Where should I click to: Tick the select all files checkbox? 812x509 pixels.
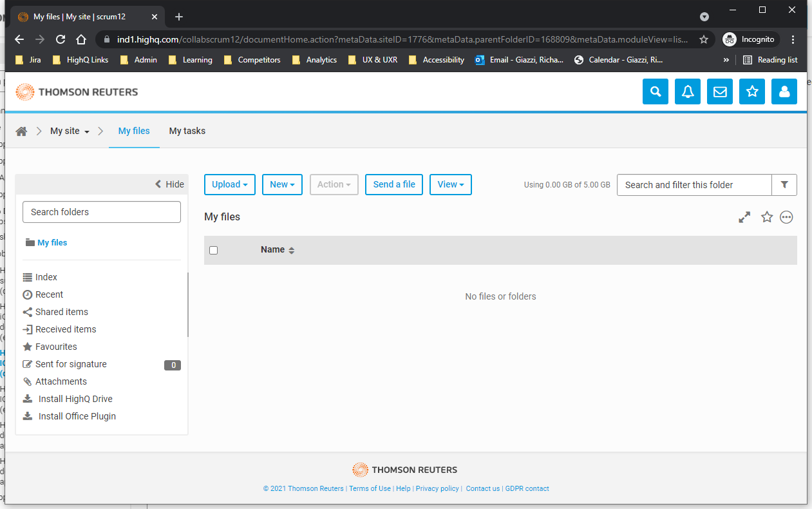[x=214, y=250]
